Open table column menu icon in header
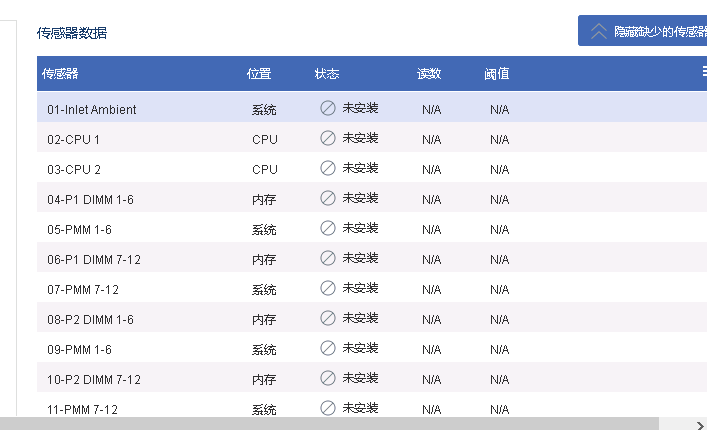The width and height of the screenshot is (707, 430). pos(703,72)
